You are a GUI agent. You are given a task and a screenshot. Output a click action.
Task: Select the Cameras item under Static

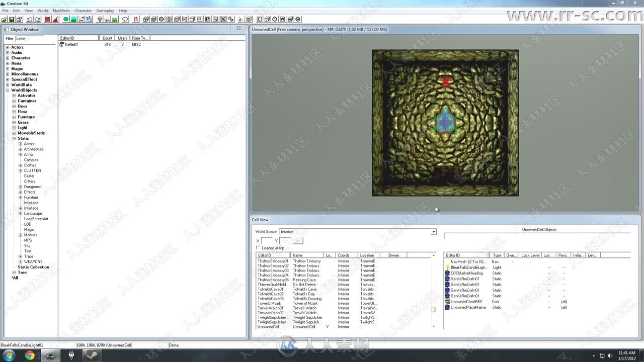click(31, 160)
